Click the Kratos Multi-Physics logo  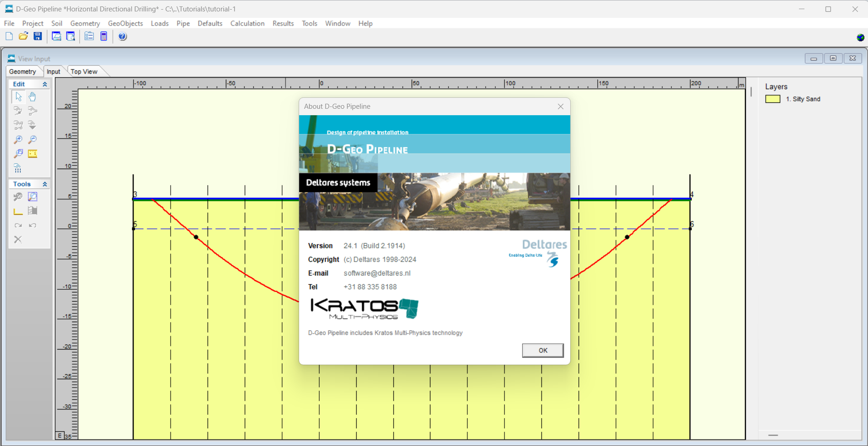click(x=364, y=309)
